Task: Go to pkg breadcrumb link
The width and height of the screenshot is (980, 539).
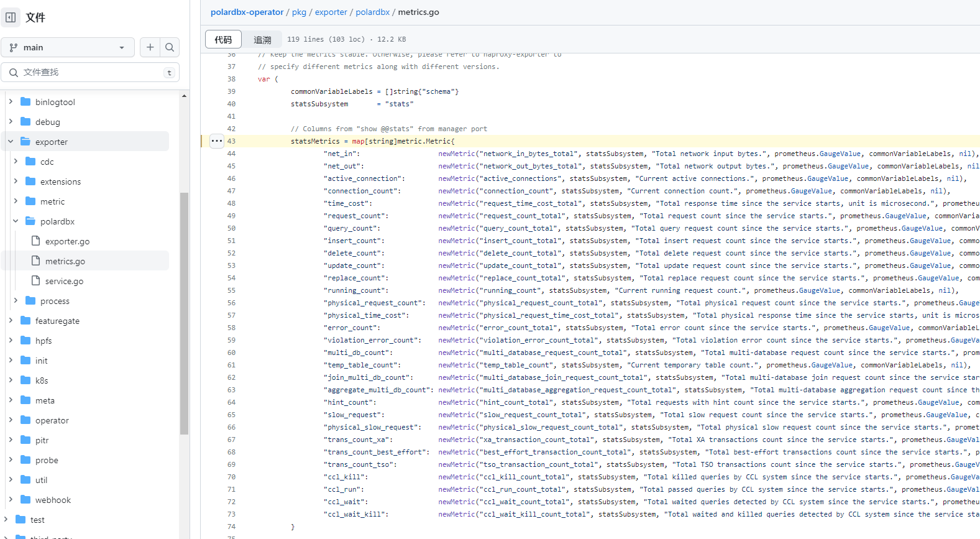Action: pyautogui.click(x=299, y=12)
